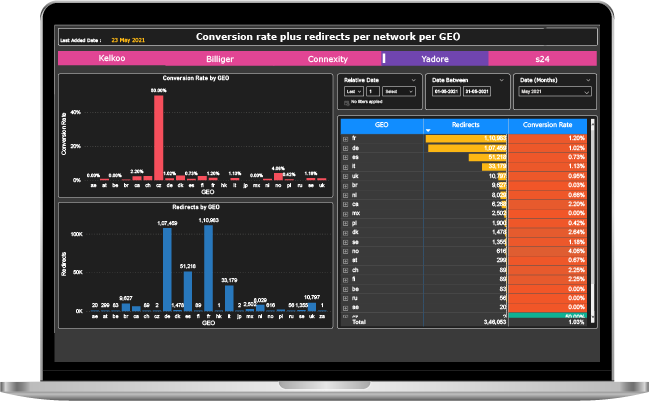
Task: Click the 4.06% conversion rate cell for no
Action: pos(548,251)
